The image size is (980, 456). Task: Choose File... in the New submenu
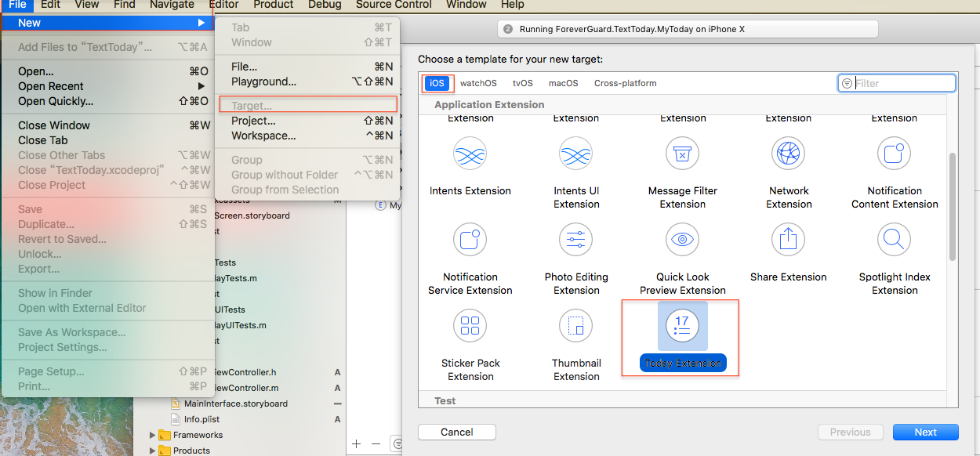point(307,67)
